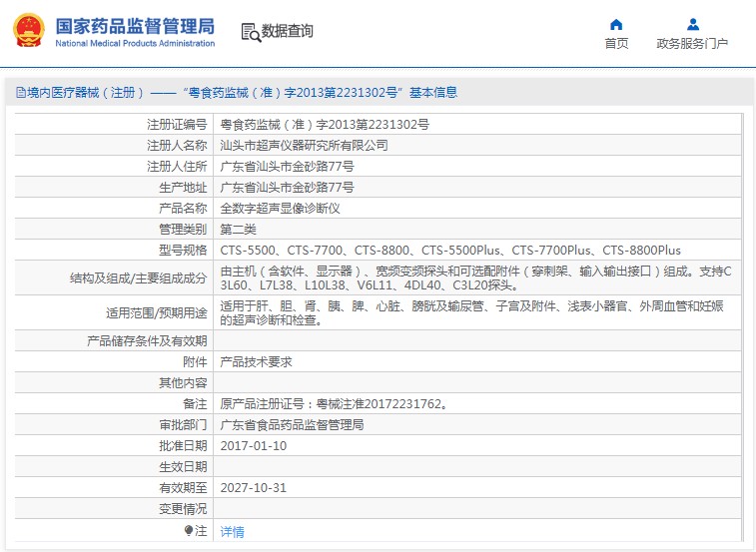
Task: Click the 政务服务门户 person icon
Action: 693,24
